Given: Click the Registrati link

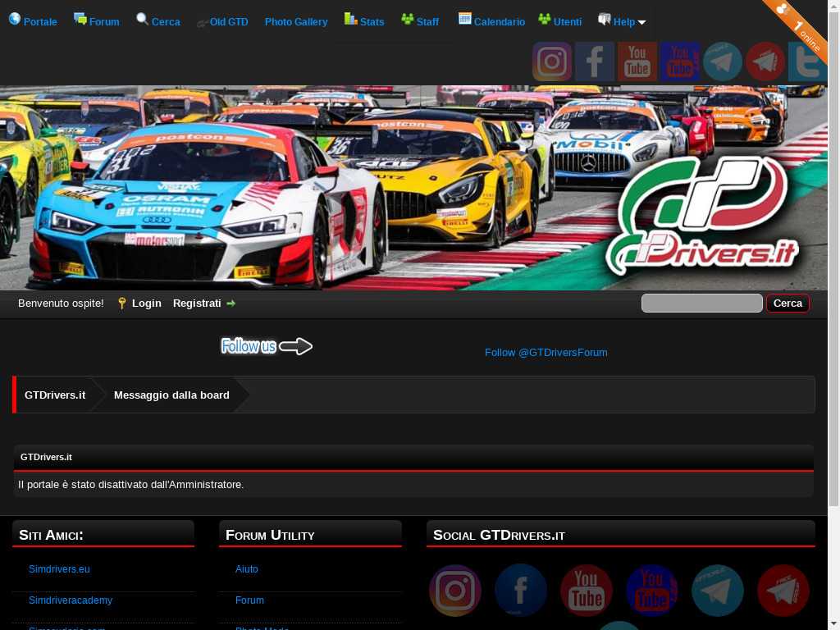Looking at the screenshot, I should pyautogui.click(x=204, y=304).
